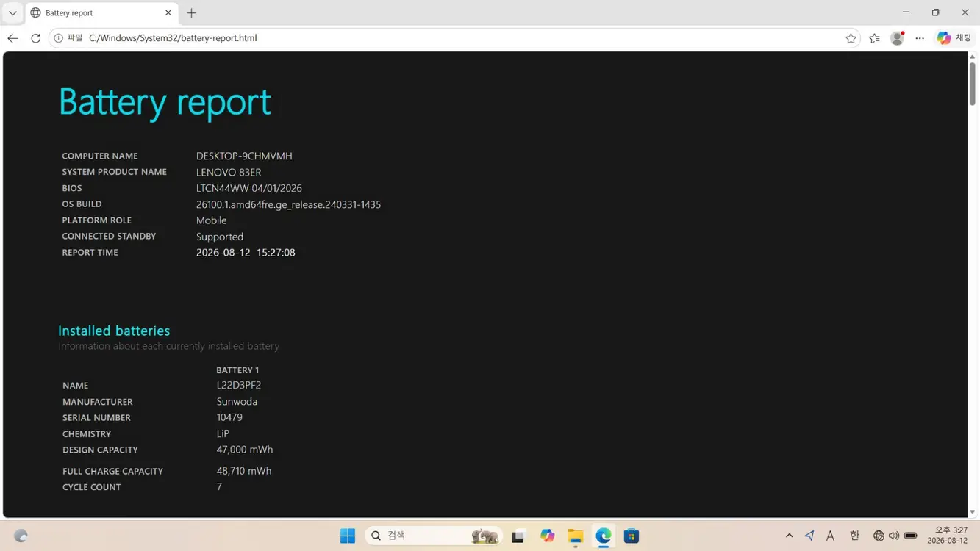The image size is (980, 551).
Task: Click the design capacity 47,000 mWh
Action: pos(245,450)
